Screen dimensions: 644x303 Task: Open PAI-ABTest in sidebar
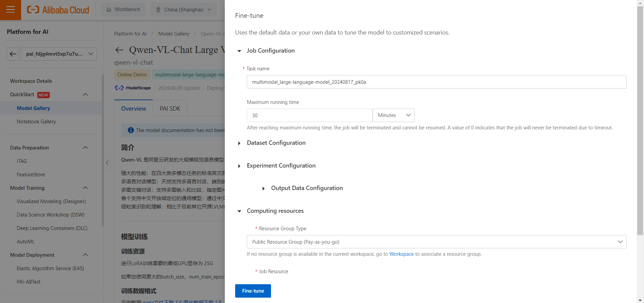(29, 282)
